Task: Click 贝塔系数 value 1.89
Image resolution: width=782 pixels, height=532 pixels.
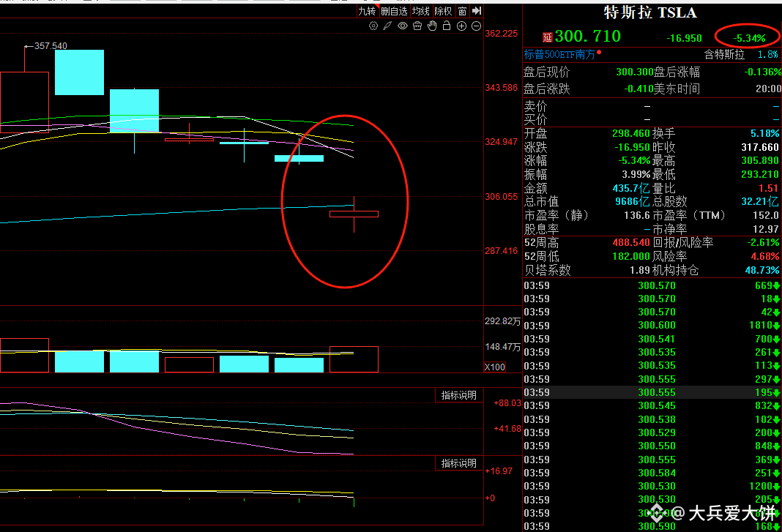Action: (x=640, y=270)
